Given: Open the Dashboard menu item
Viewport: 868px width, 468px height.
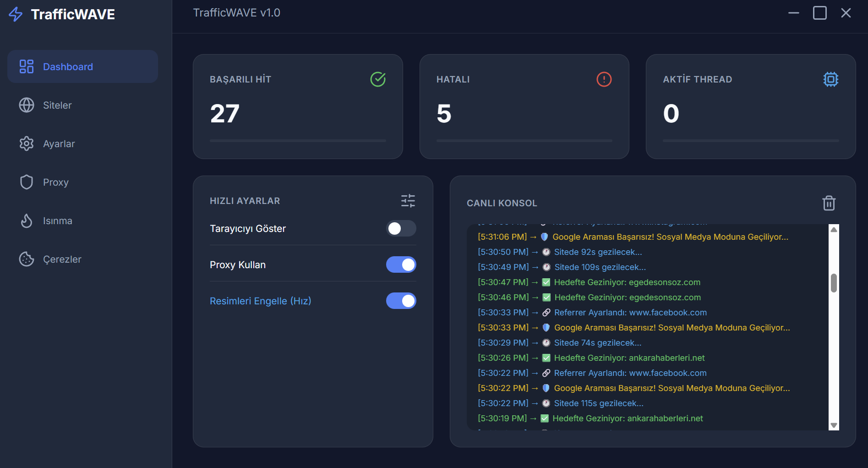Looking at the screenshot, I should click(x=83, y=66).
